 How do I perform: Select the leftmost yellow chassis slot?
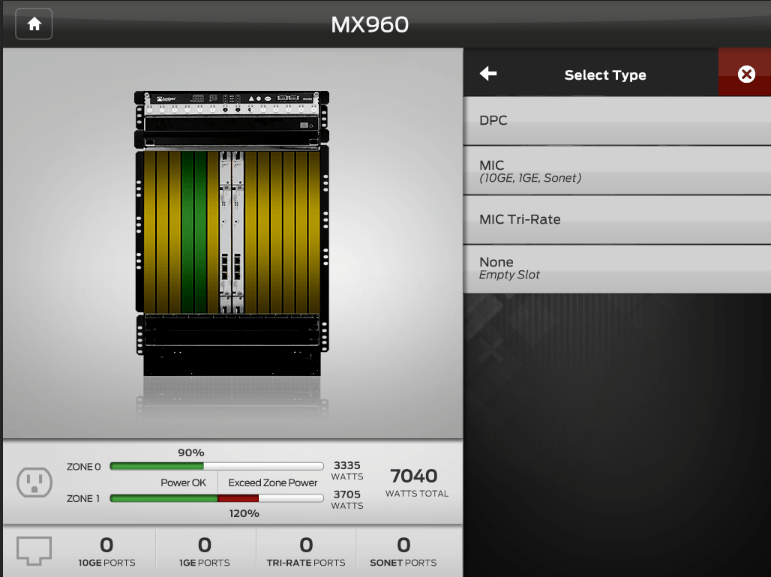[150, 232]
